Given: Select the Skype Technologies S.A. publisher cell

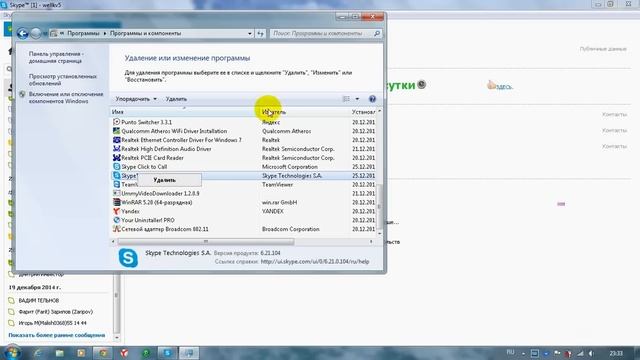Looking at the screenshot, I should point(292,176).
